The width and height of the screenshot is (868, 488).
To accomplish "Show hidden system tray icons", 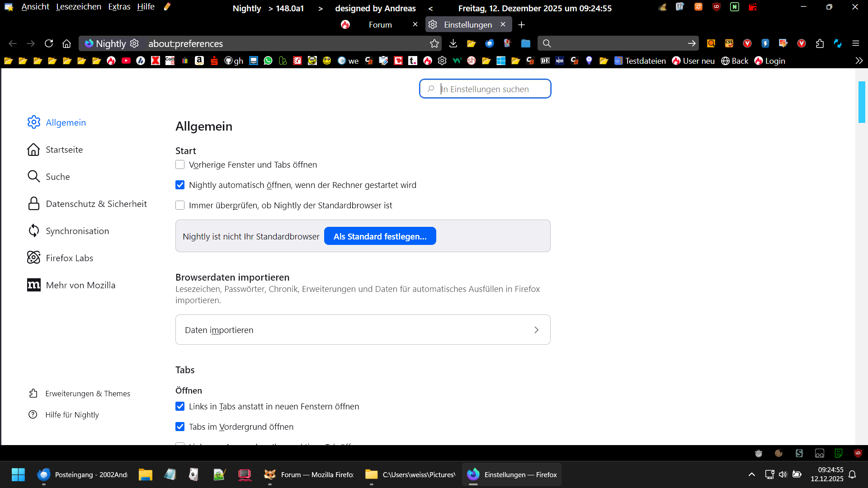I will point(751,474).
